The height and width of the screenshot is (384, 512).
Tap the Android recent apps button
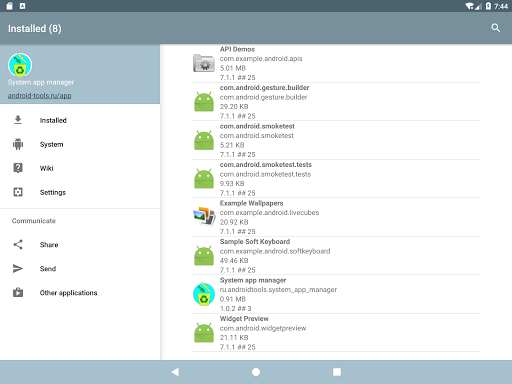(x=337, y=372)
